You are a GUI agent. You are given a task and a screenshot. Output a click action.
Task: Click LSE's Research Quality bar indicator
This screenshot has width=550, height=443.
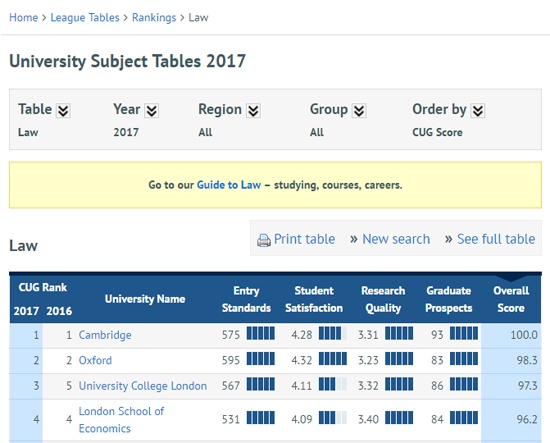click(x=399, y=418)
